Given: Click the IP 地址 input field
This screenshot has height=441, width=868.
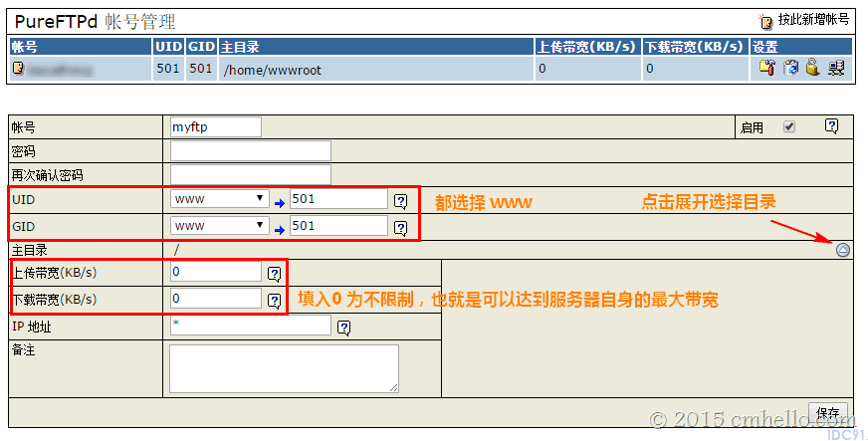Looking at the screenshot, I should (x=251, y=325).
